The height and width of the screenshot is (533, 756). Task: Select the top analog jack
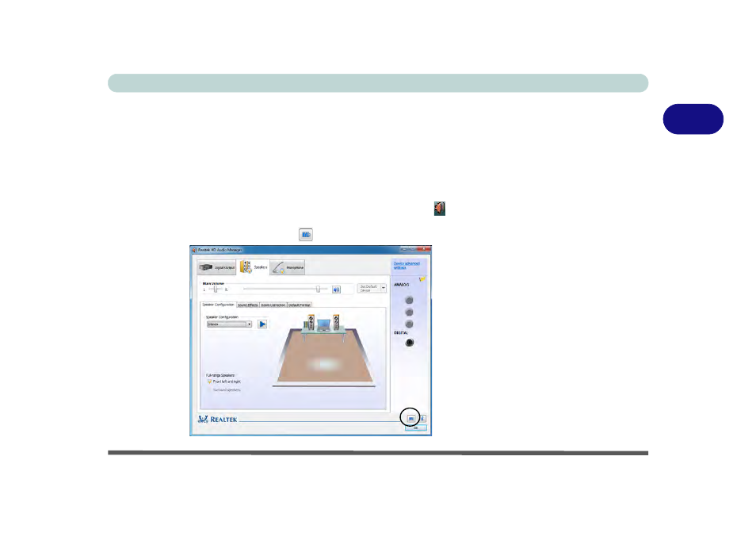410,300
